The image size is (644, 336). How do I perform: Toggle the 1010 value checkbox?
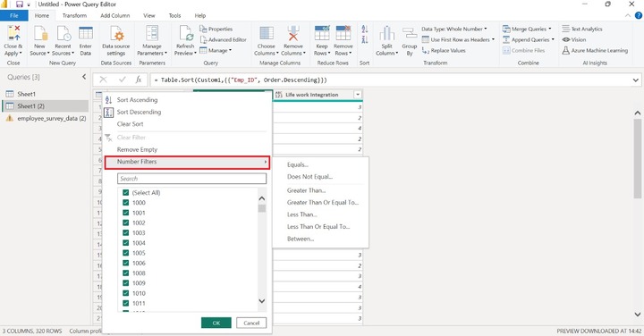pos(126,293)
